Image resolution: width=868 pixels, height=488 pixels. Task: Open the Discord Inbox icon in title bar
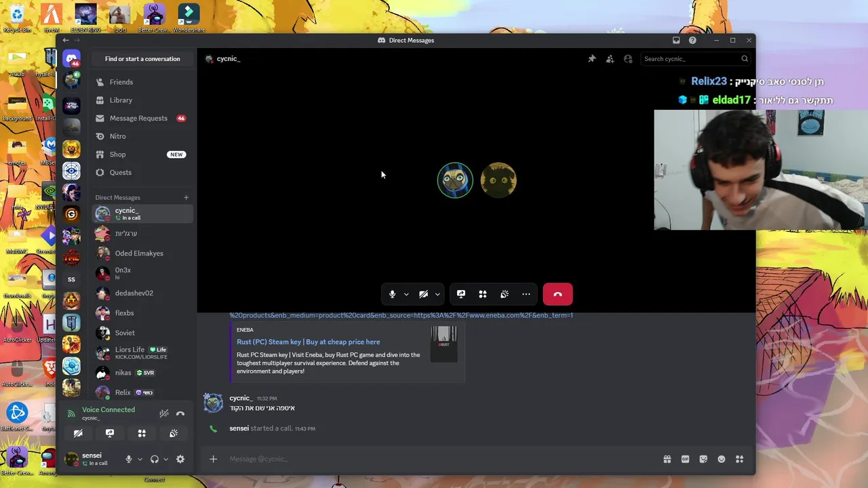click(x=676, y=40)
